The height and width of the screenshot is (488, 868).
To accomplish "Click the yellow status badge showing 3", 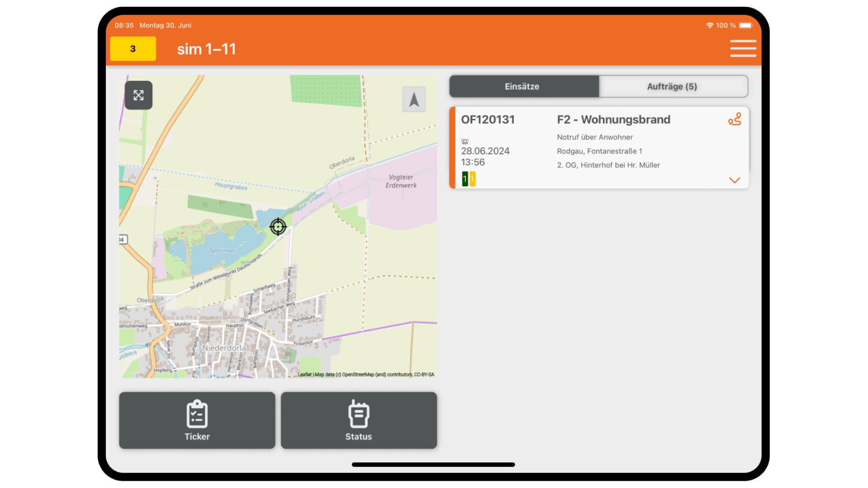I will (132, 48).
